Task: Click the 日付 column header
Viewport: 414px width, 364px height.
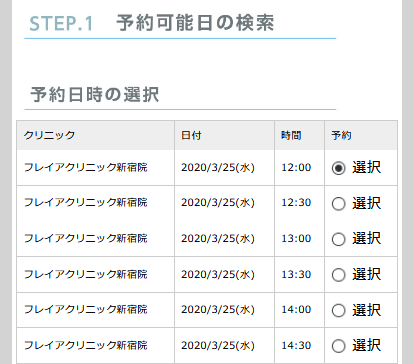Action: pos(191,135)
